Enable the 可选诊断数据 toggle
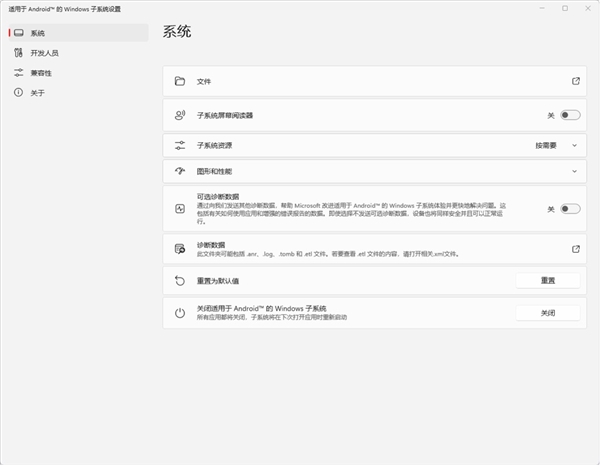Viewport: 600px width, 465px height. coord(569,209)
